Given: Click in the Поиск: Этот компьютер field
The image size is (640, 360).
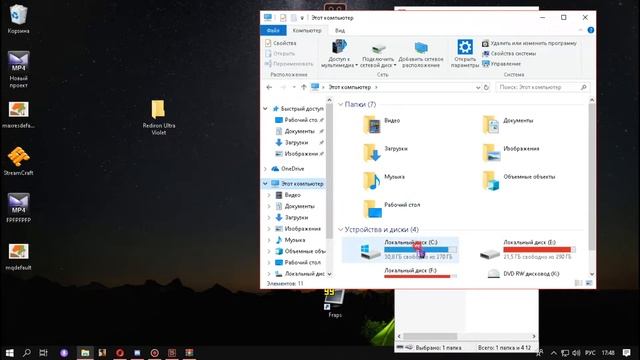Looking at the screenshot, I should pos(543,87).
